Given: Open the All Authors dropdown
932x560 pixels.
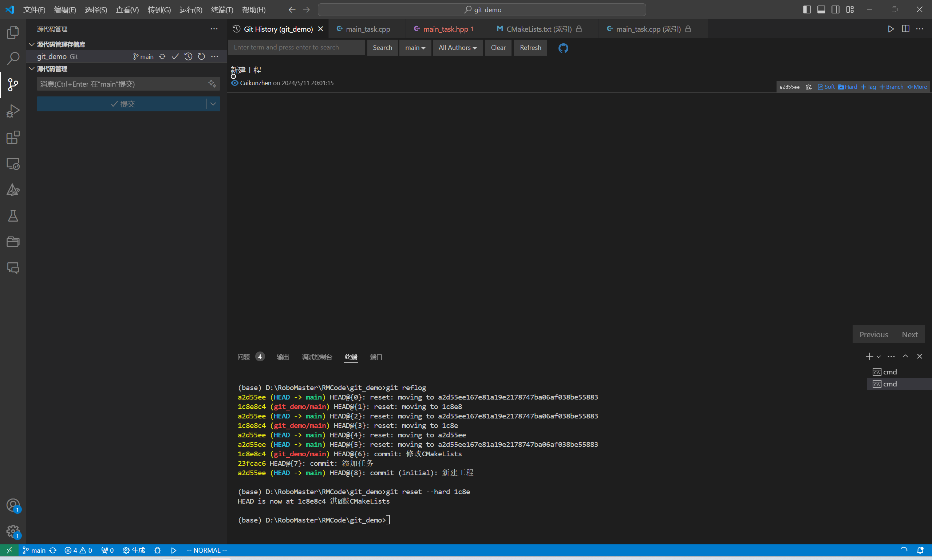Looking at the screenshot, I should pos(457,48).
